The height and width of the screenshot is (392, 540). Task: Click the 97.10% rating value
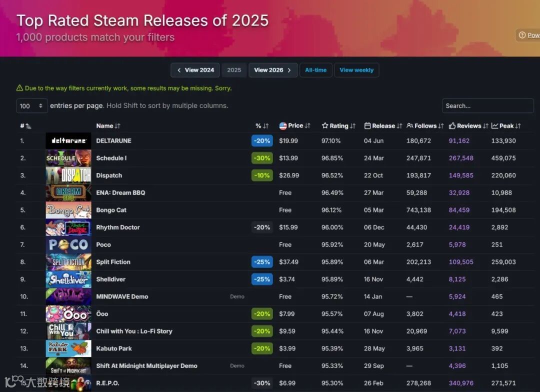pos(331,141)
